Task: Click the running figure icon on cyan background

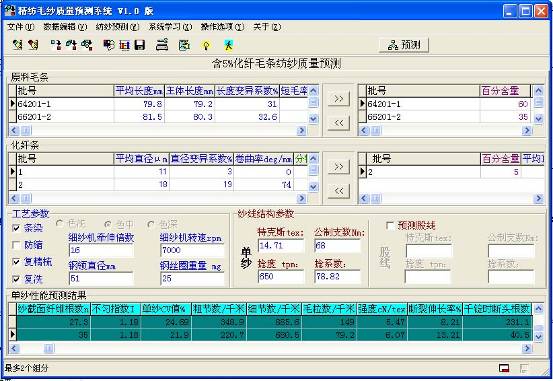Action: coord(229,45)
